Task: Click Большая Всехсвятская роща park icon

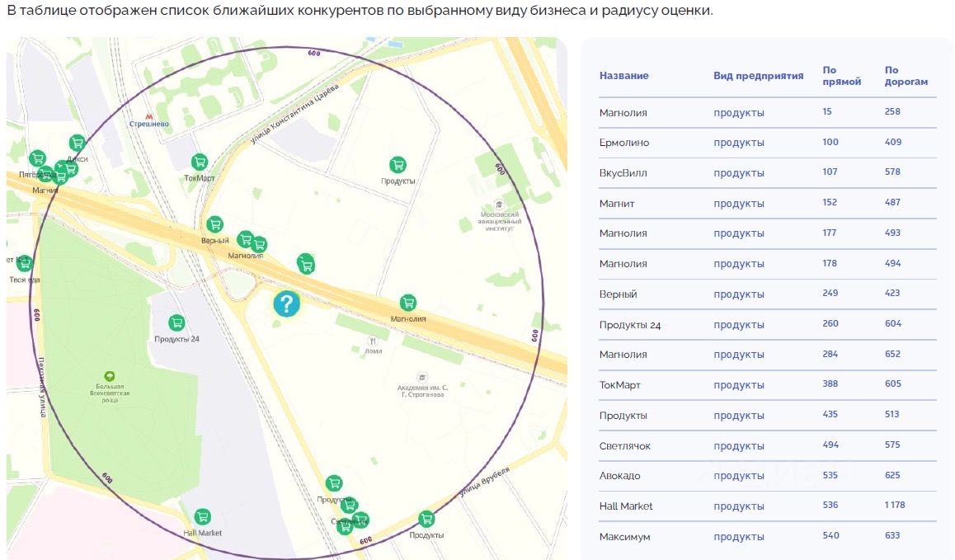Action: [x=110, y=376]
